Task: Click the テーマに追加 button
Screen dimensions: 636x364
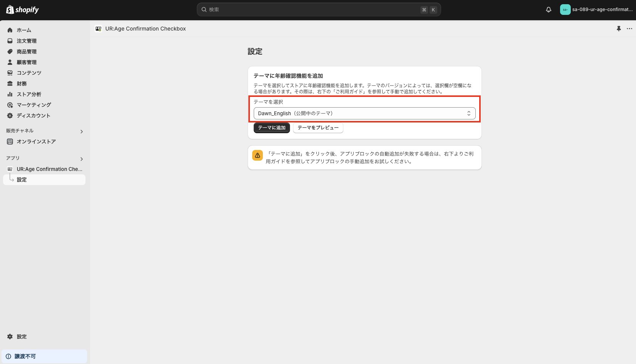Action: tap(271, 128)
